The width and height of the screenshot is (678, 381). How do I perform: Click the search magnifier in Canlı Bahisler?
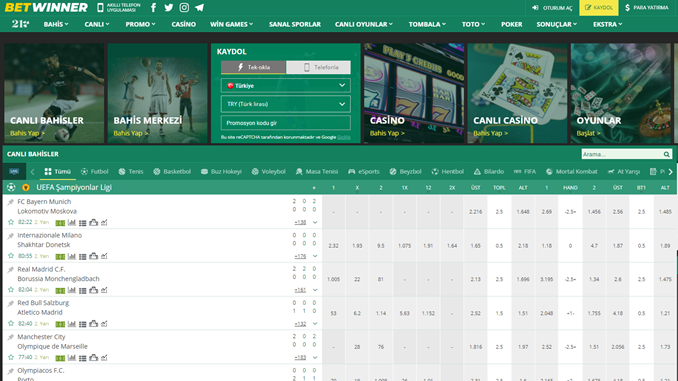point(666,154)
